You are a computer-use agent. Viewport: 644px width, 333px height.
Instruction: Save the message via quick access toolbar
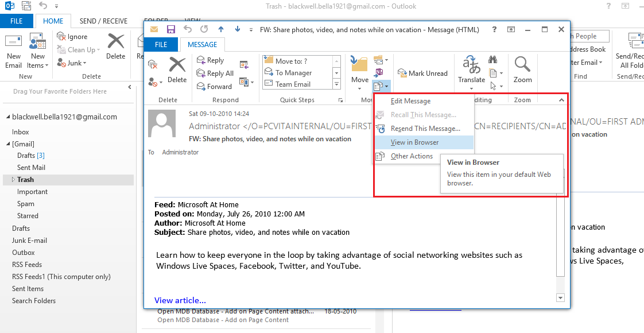pos(170,29)
